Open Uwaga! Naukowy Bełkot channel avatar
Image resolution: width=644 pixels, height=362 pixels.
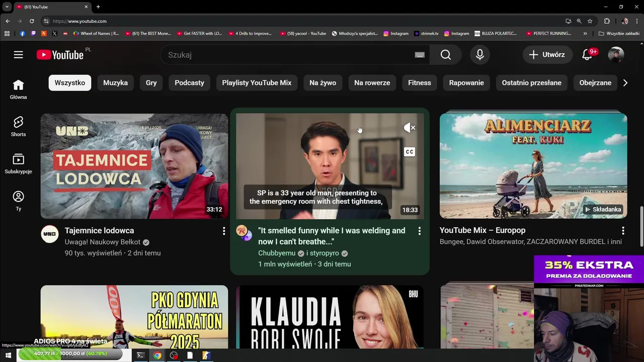coord(50,234)
